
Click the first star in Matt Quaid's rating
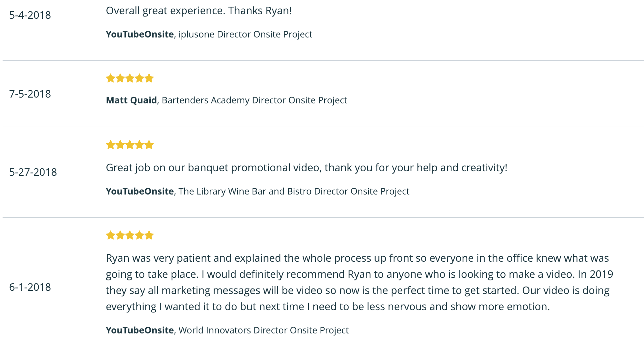tap(111, 78)
